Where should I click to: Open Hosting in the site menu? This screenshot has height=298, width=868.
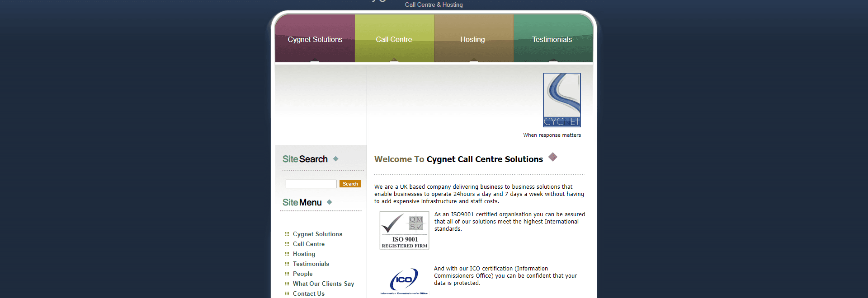pos(304,254)
